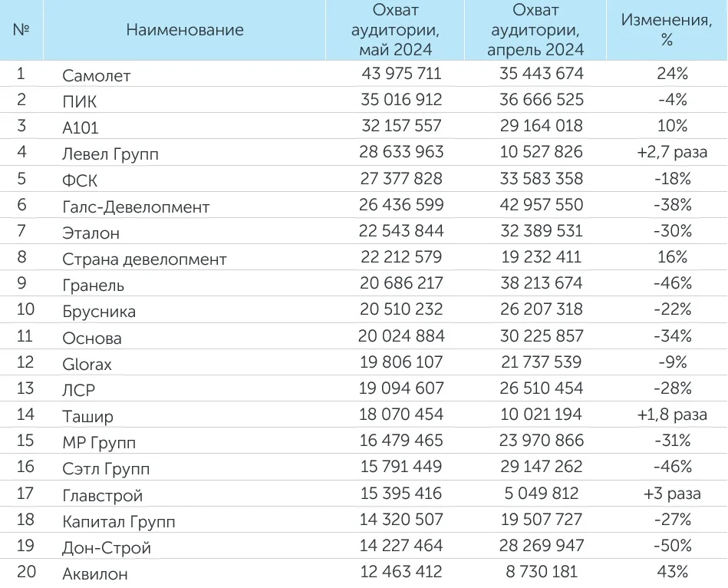Select the ПИК row name cell
Screen dimensions: 728x588
pyautogui.click(x=80, y=101)
